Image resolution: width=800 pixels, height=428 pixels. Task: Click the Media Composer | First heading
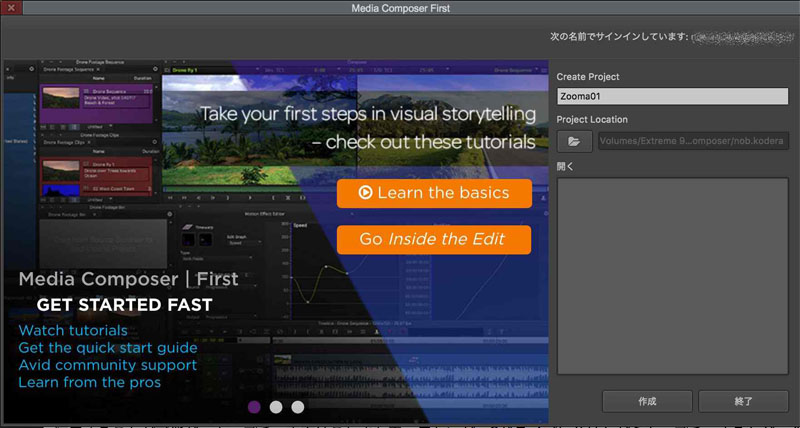coord(129,279)
